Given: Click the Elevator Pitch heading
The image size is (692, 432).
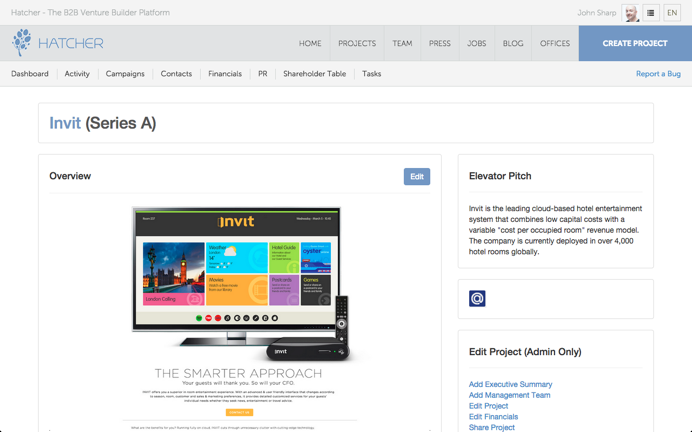Looking at the screenshot, I should [500, 176].
